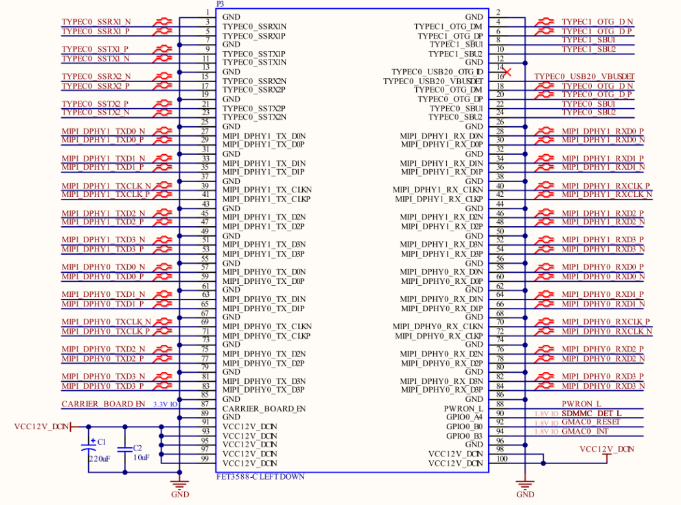Screen dimensions: 681x505
Task: Select differential pair marker on MIPI_DPHY1_TXCLK_N
Action: click(x=162, y=186)
